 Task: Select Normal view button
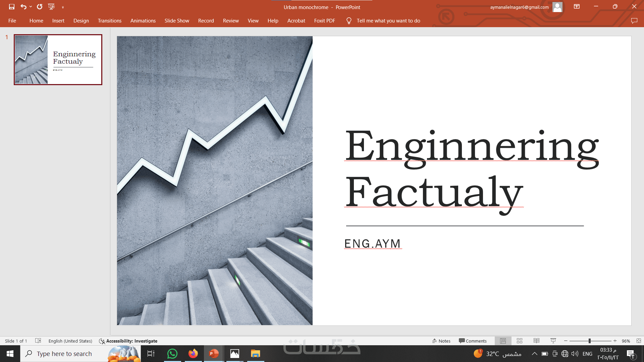pos(503,341)
